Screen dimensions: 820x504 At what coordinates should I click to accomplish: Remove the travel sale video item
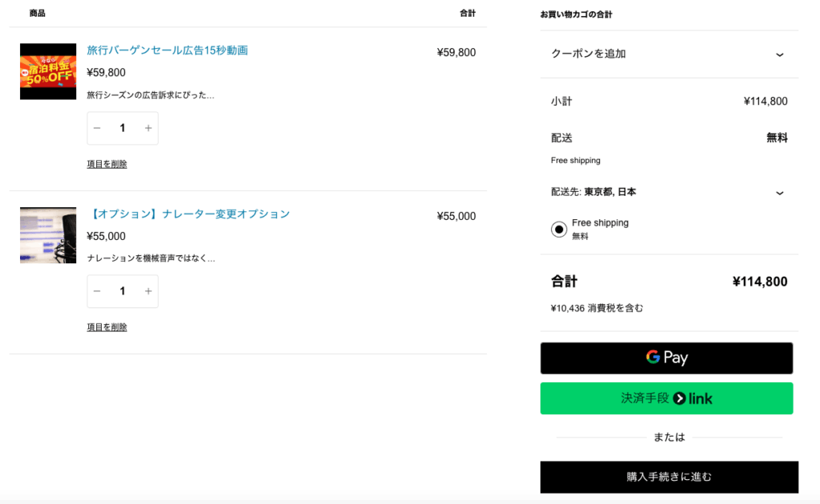click(107, 164)
